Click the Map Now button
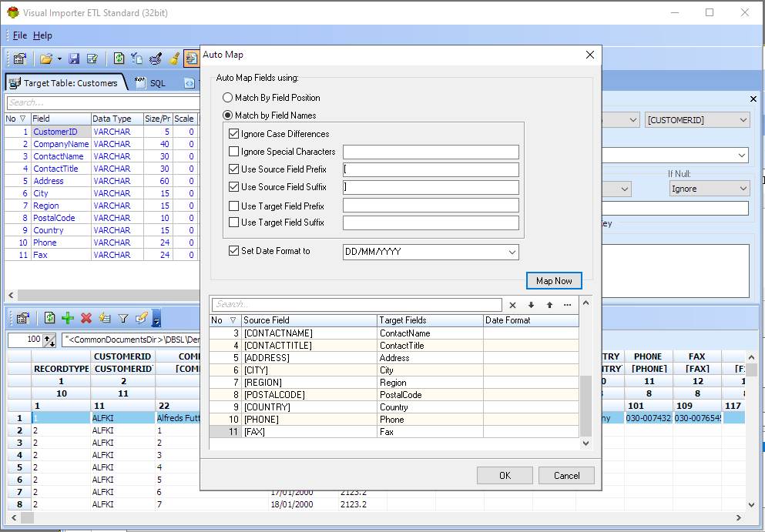This screenshot has width=765, height=532. [554, 281]
